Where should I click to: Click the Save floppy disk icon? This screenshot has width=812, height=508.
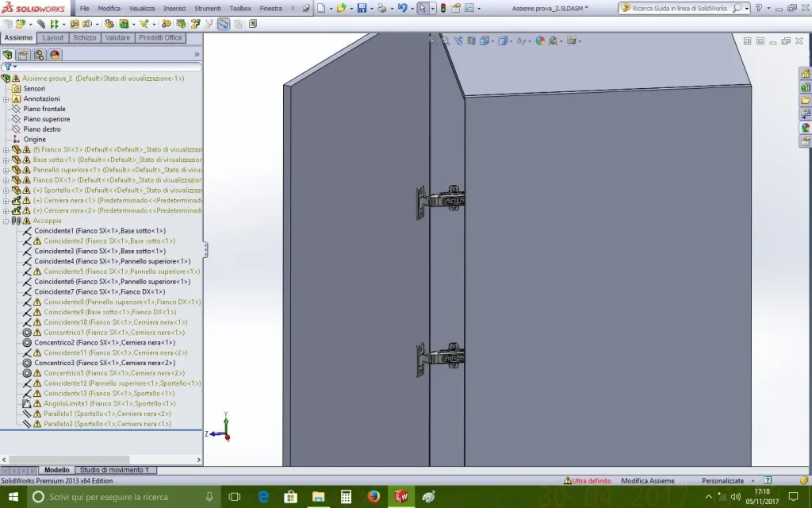(362, 8)
